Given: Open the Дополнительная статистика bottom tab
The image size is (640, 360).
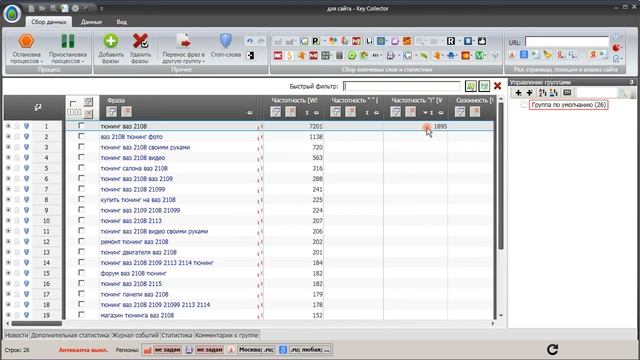Looking at the screenshot, I should pos(70,335).
